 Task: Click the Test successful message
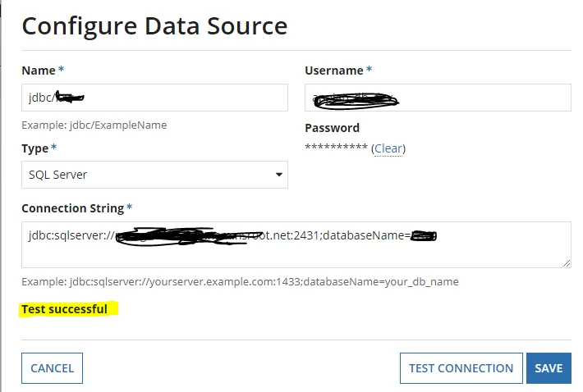64,309
